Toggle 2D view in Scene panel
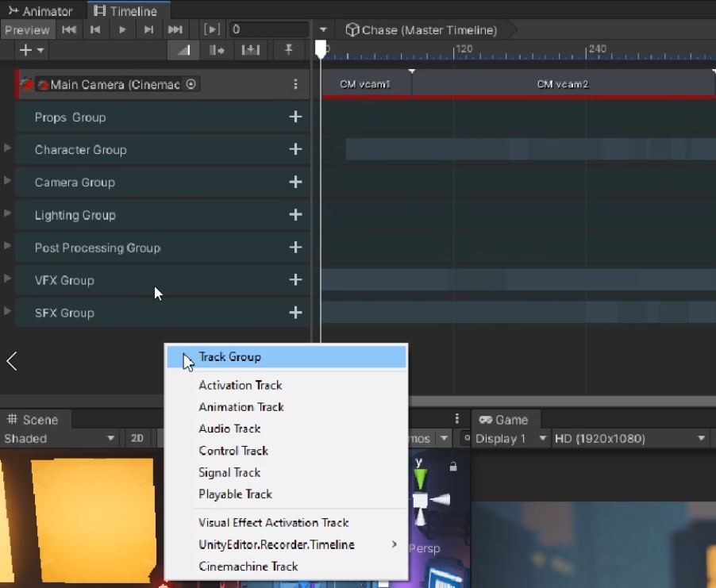This screenshot has height=588, width=716. point(137,439)
